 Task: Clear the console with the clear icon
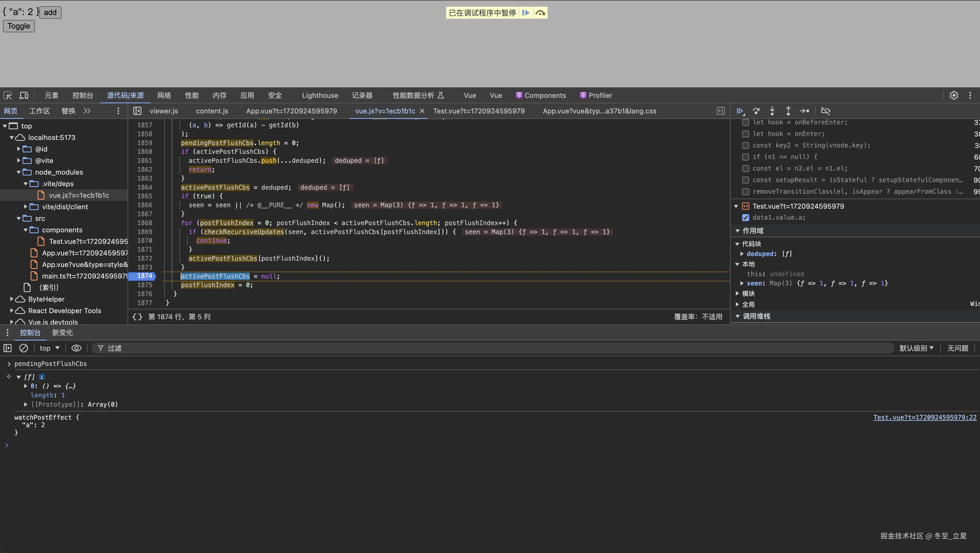click(x=24, y=348)
